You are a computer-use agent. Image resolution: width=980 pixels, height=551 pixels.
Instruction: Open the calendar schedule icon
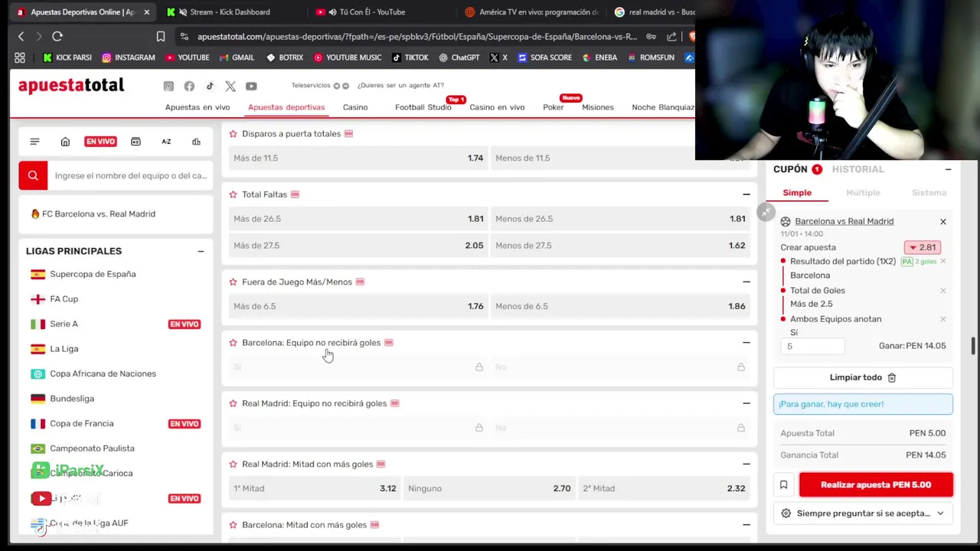point(136,142)
